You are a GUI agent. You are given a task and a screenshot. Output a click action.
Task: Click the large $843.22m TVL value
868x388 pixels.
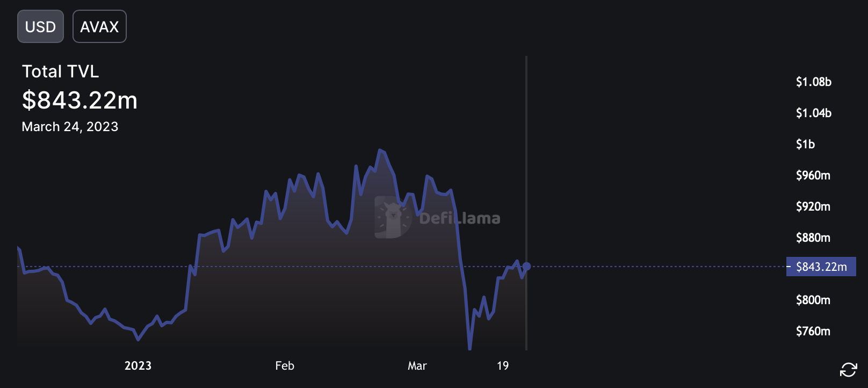click(x=79, y=100)
